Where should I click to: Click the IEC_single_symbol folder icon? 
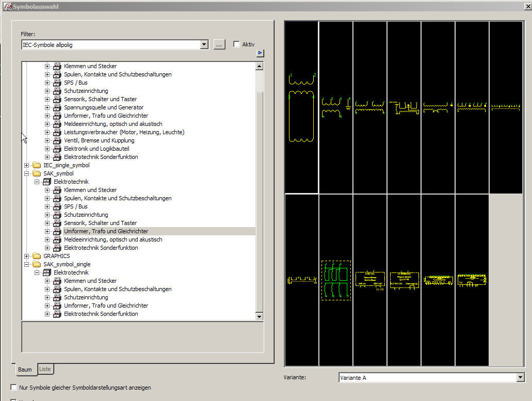click(37, 165)
